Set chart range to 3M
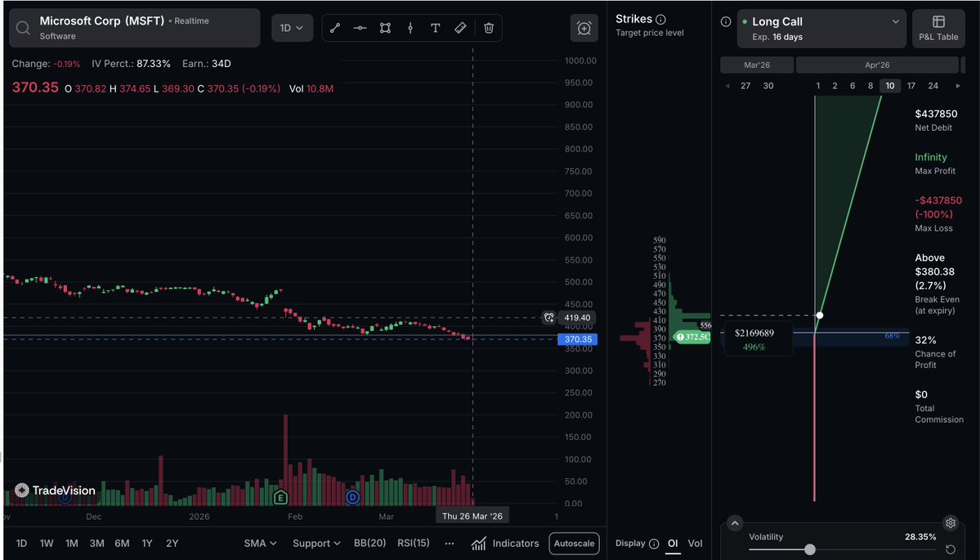 [x=97, y=543]
